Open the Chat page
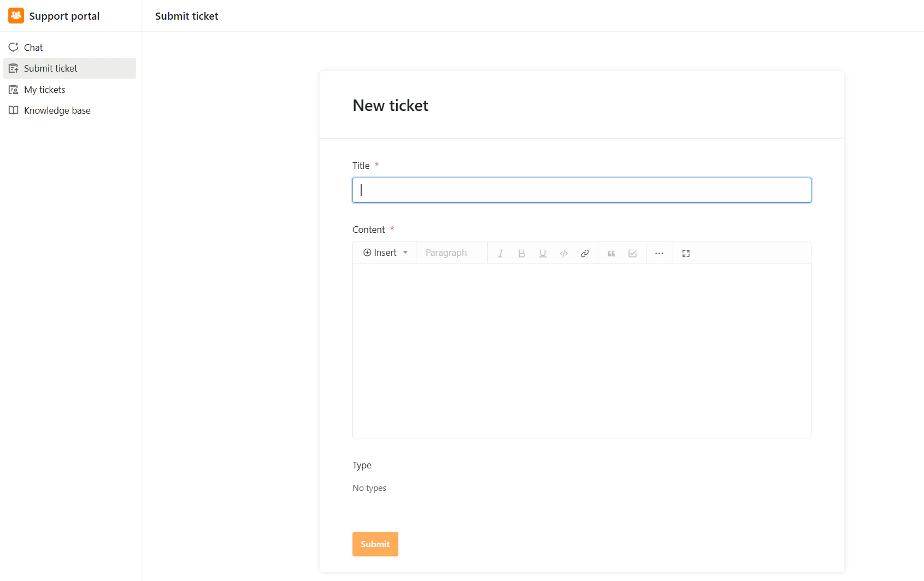Viewport: 924px width, 581px height. [x=69, y=48]
